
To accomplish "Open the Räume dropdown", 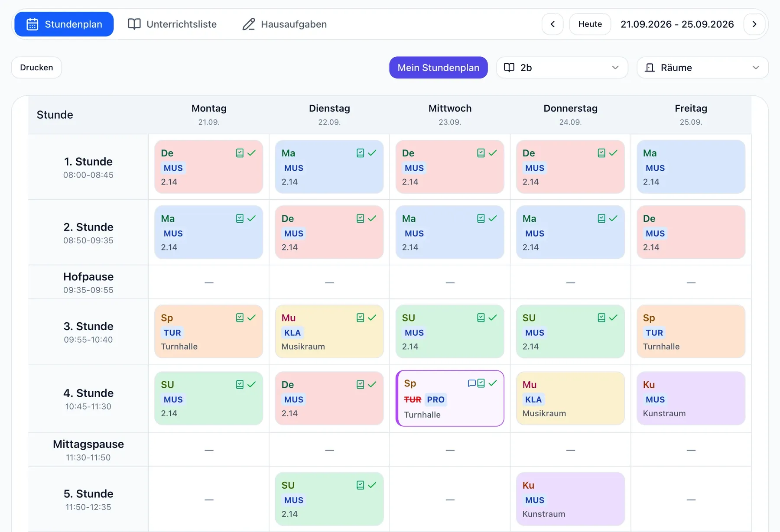I will (x=702, y=68).
